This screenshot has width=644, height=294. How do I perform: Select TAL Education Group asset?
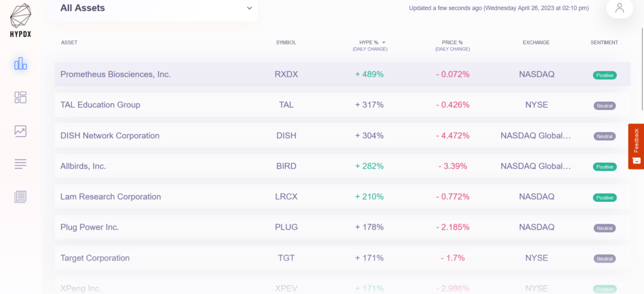[x=100, y=105]
